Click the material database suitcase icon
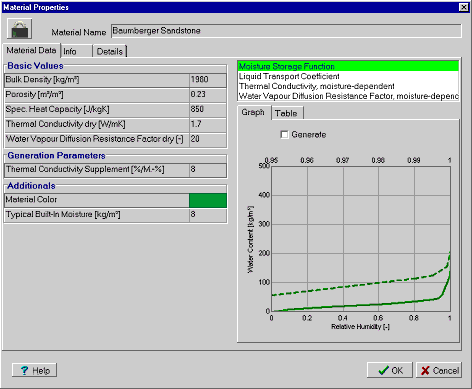Screen dimensions: 472x389 [20, 29]
